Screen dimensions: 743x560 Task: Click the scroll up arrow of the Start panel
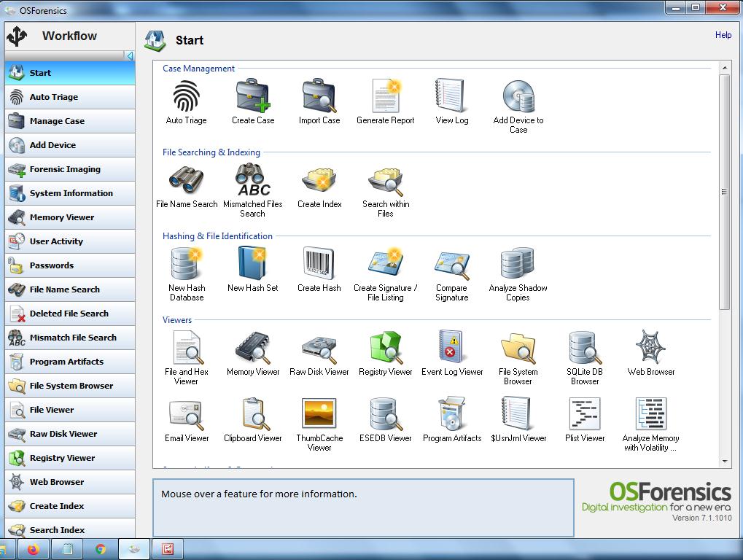point(725,69)
